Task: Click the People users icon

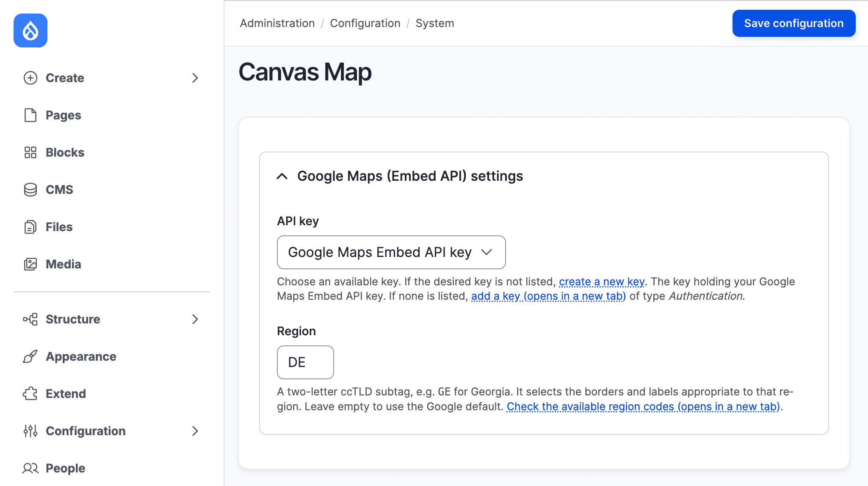Action: coord(30,468)
